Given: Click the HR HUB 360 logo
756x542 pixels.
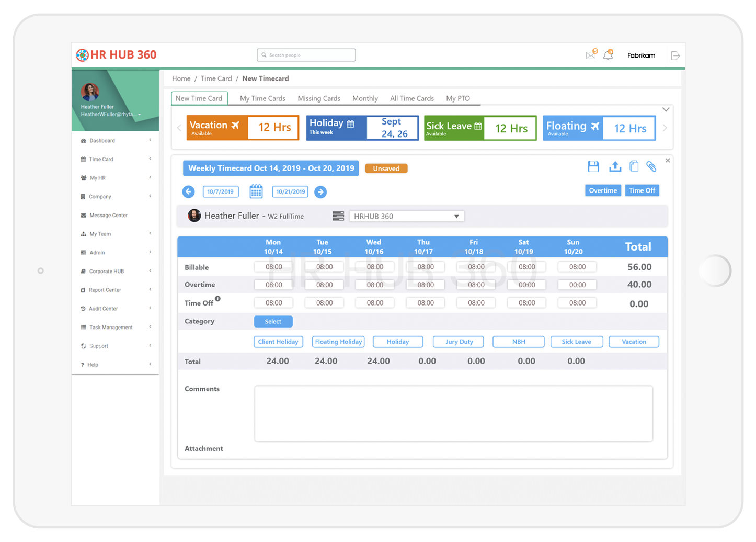Looking at the screenshot, I should [x=116, y=54].
